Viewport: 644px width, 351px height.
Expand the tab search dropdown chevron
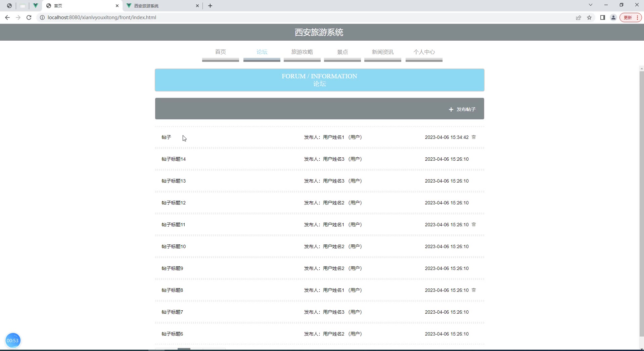pos(591,5)
